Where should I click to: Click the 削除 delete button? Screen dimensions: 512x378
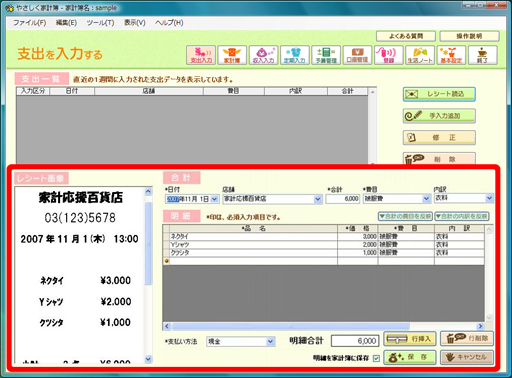pos(439,159)
